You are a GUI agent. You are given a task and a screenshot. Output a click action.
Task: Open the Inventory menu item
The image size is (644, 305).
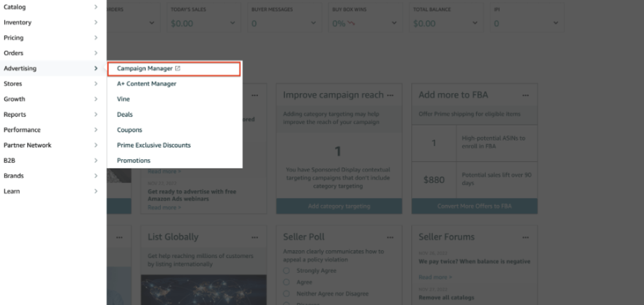(x=18, y=23)
